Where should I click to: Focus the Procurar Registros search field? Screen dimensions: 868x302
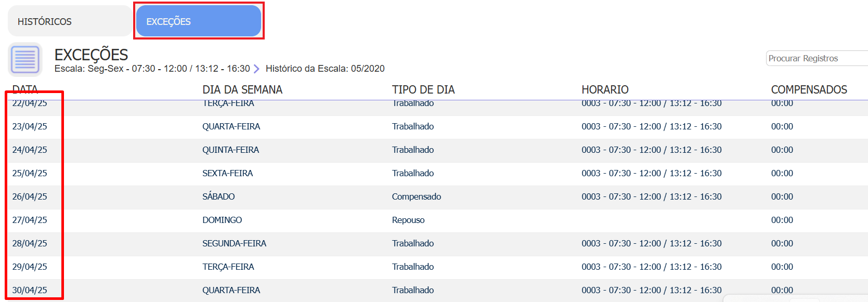(x=817, y=58)
